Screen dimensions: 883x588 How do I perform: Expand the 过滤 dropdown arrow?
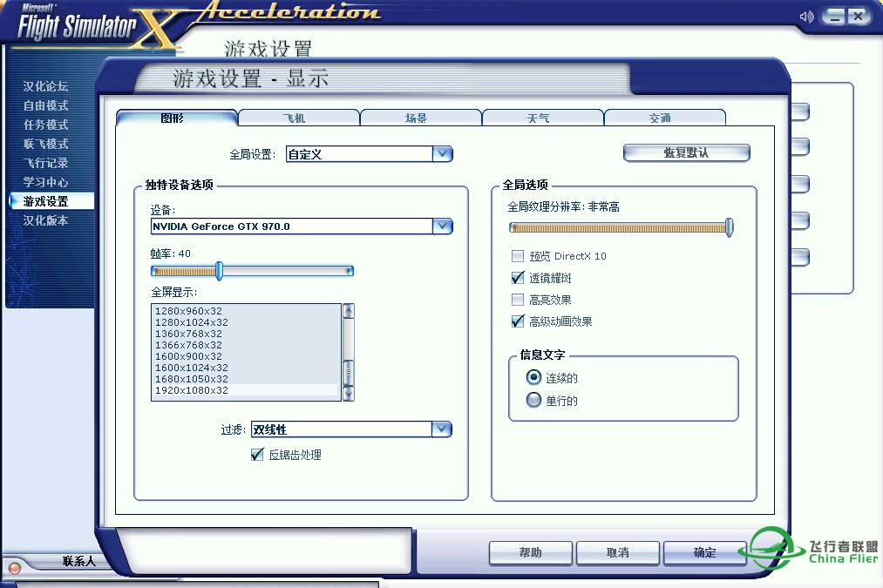(x=442, y=429)
